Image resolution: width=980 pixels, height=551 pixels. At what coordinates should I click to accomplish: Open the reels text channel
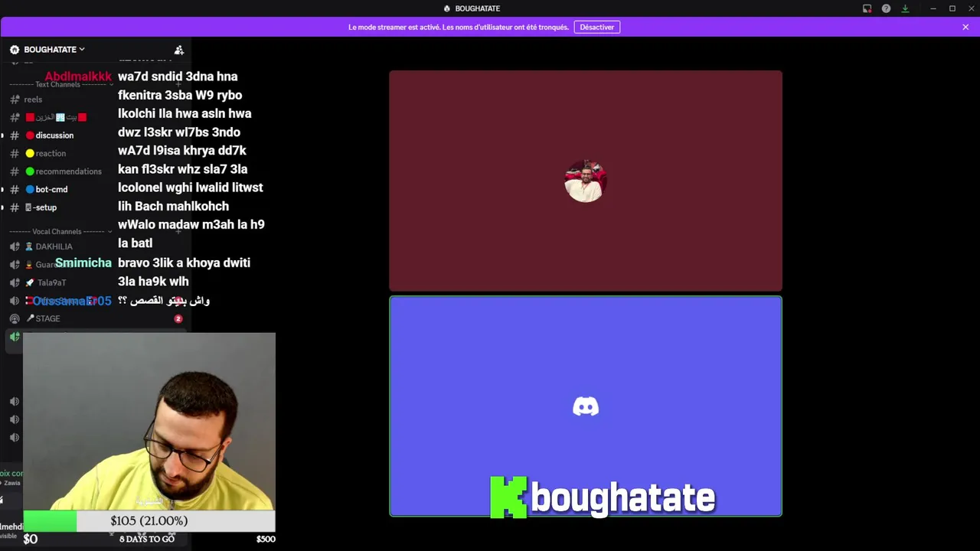click(33, 99)
